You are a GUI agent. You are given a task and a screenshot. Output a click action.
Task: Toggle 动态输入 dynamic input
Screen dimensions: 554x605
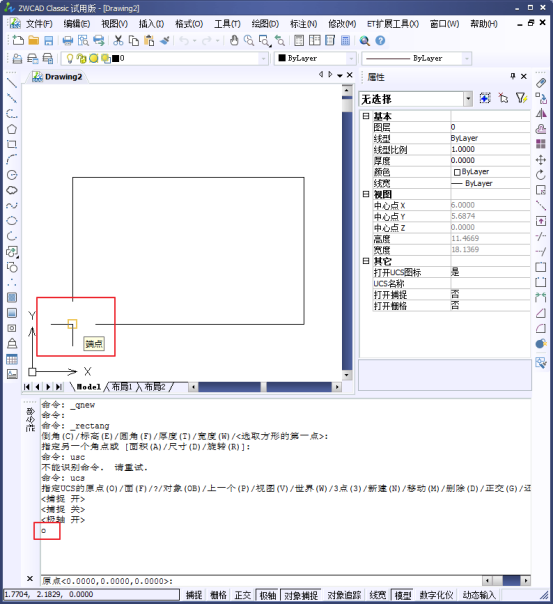(x=478, y=595)
